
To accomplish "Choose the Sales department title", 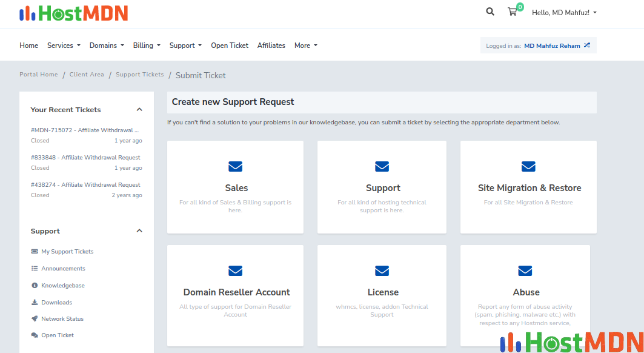I will [236, 188].
